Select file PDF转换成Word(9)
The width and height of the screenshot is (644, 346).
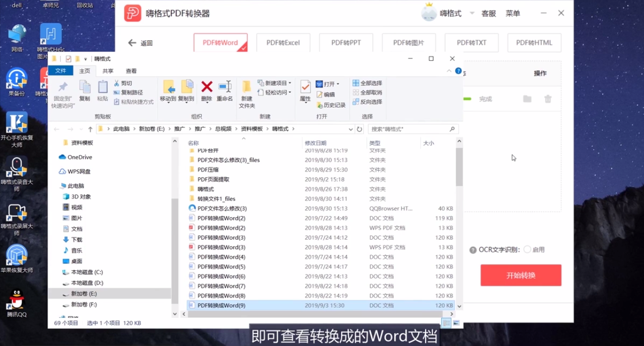tap(320, 305)
